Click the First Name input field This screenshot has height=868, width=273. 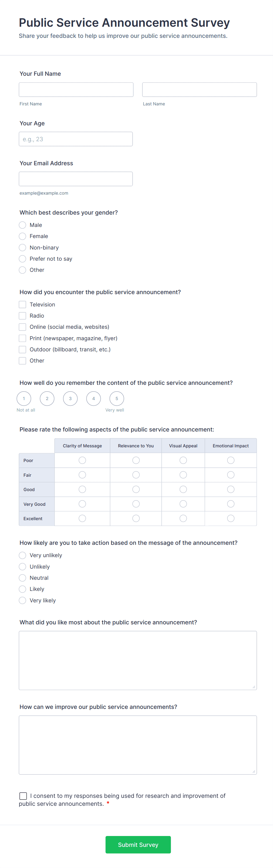coord(76,89)
